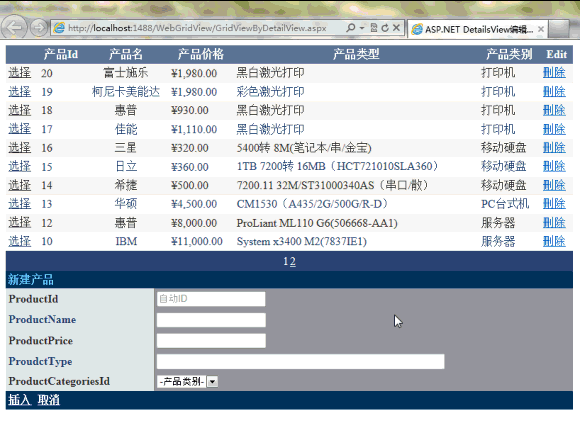
Task: Close the ASP.NET DetailsView tab
Action: click(540, 29)
